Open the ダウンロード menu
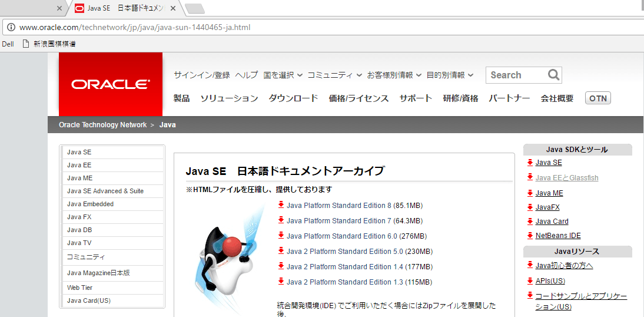The height and width of the screenshot is (317, 644). [x=293, y=98]
